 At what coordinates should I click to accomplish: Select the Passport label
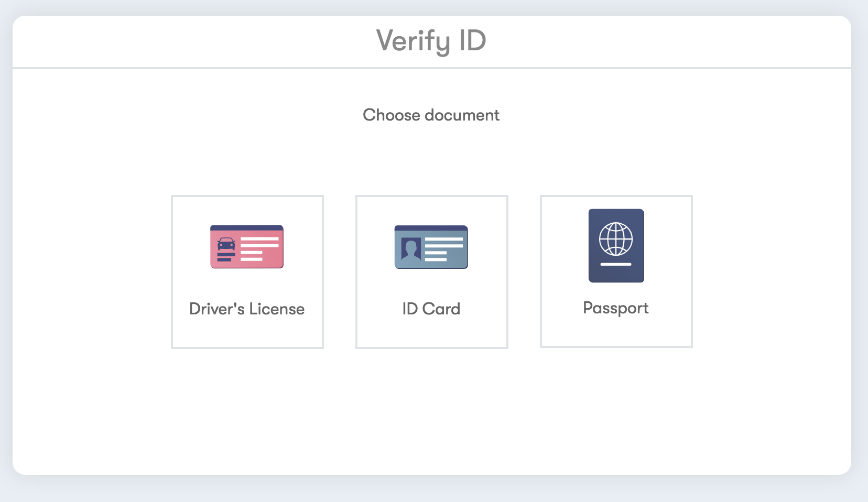coord(616,308)
